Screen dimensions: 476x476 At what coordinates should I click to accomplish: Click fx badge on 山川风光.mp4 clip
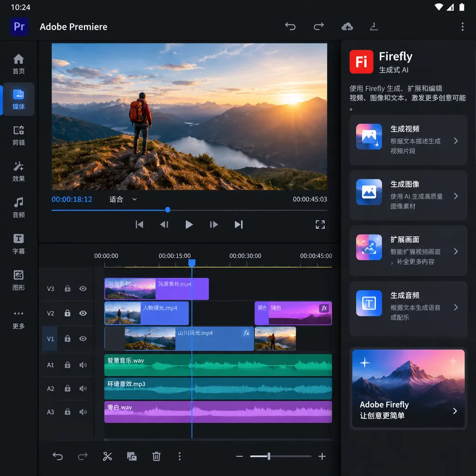point(246,333)
